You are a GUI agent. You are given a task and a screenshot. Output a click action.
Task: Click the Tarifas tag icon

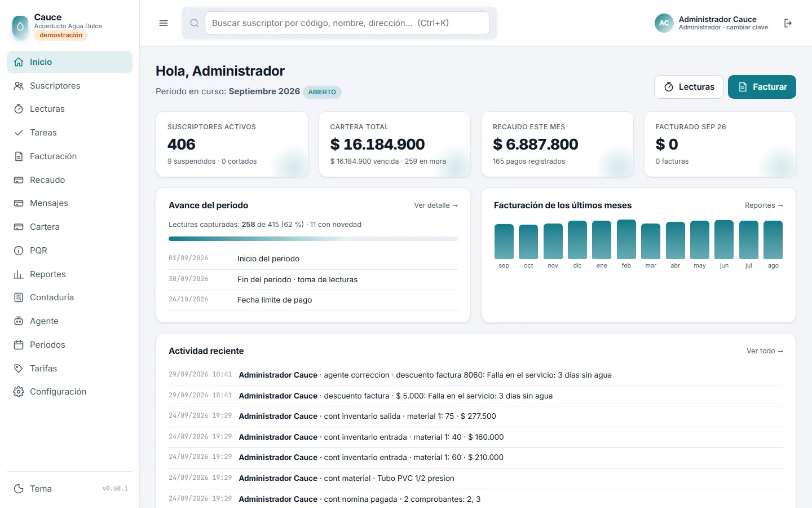pos(19,369)
